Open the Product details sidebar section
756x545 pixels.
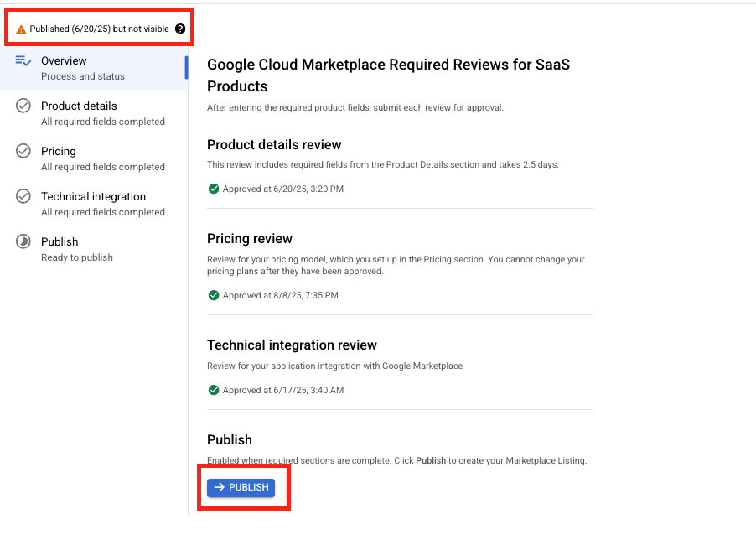94,113
